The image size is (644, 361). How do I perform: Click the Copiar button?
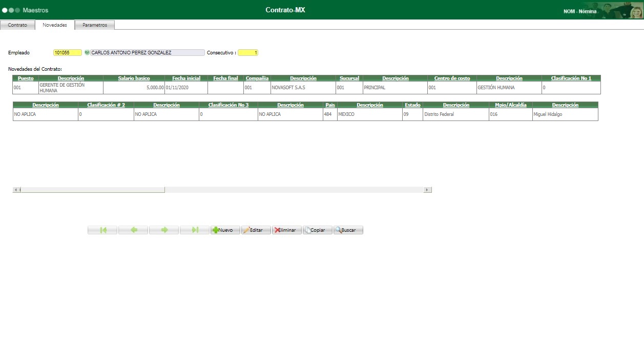tap(318, 230)
